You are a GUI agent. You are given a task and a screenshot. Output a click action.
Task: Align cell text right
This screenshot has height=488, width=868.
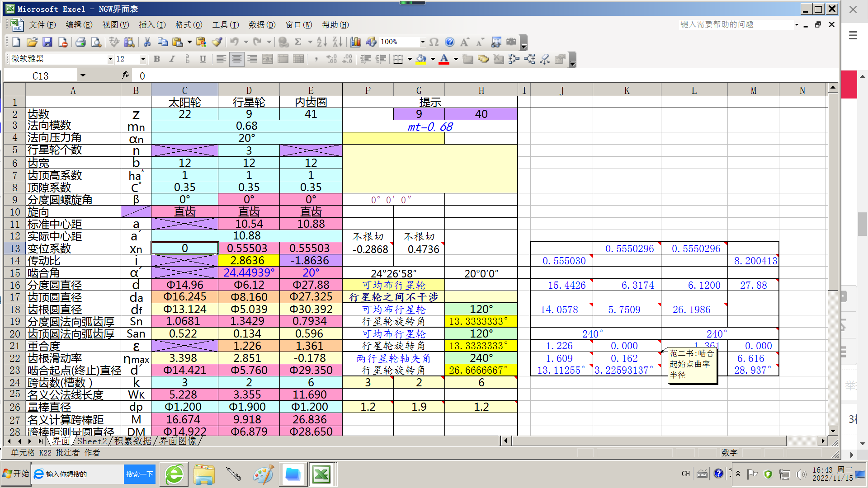(252, 59)
